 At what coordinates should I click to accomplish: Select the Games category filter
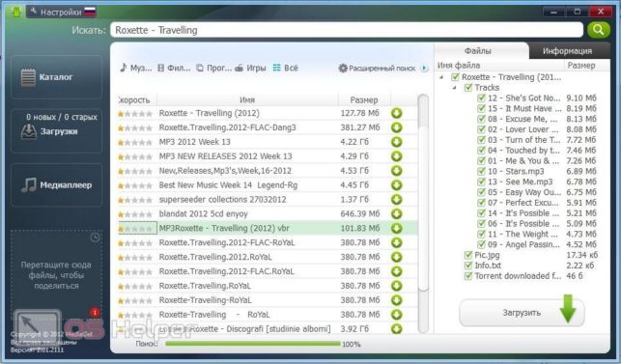click(250, 68)
